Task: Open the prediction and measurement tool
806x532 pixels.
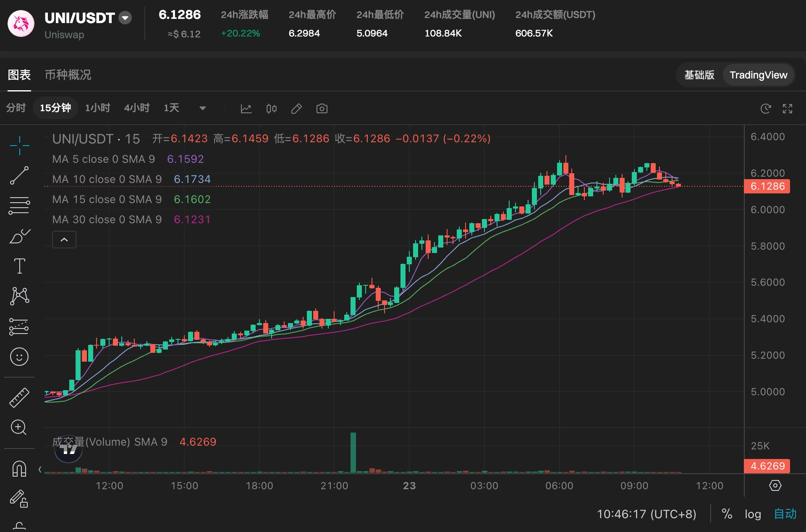Action: (19, 326)
